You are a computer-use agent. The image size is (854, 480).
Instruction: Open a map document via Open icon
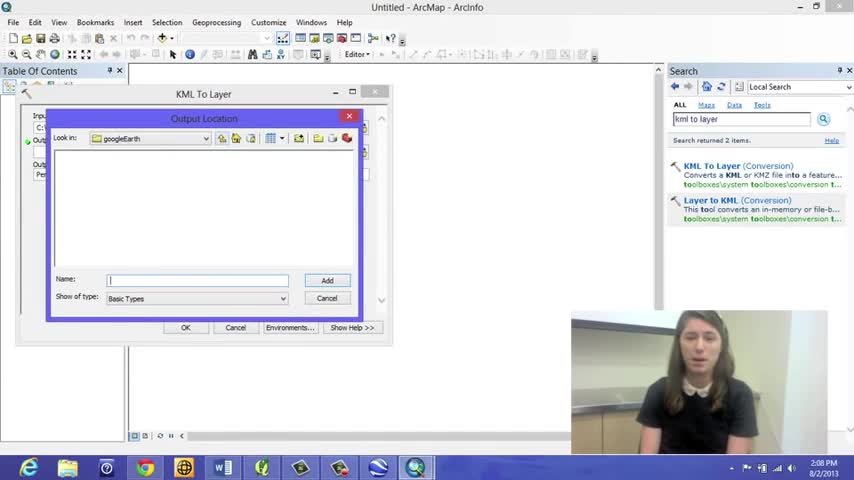click(x=27, y=38)
